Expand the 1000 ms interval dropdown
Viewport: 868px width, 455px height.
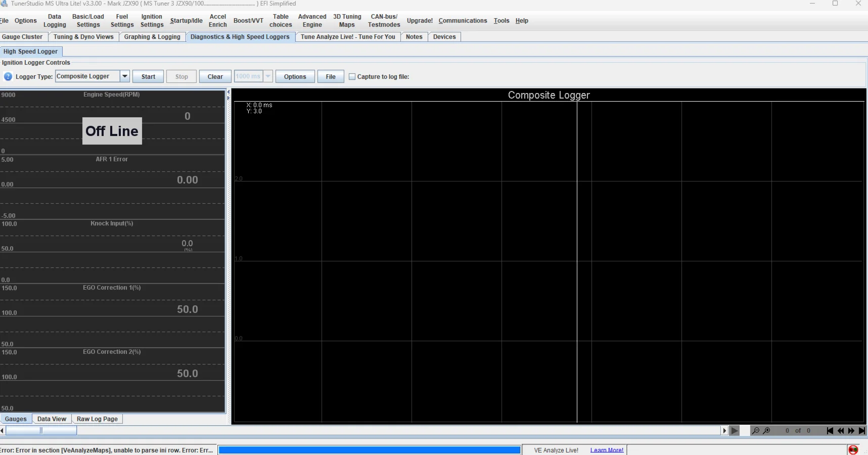pos(268,76)
